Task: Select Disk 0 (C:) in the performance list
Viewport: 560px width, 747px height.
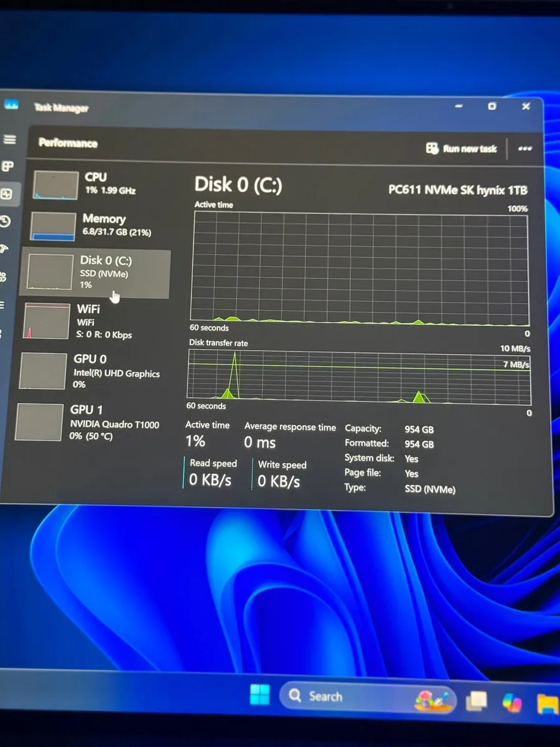Action: pyautogui.click(x=95, y=273)
